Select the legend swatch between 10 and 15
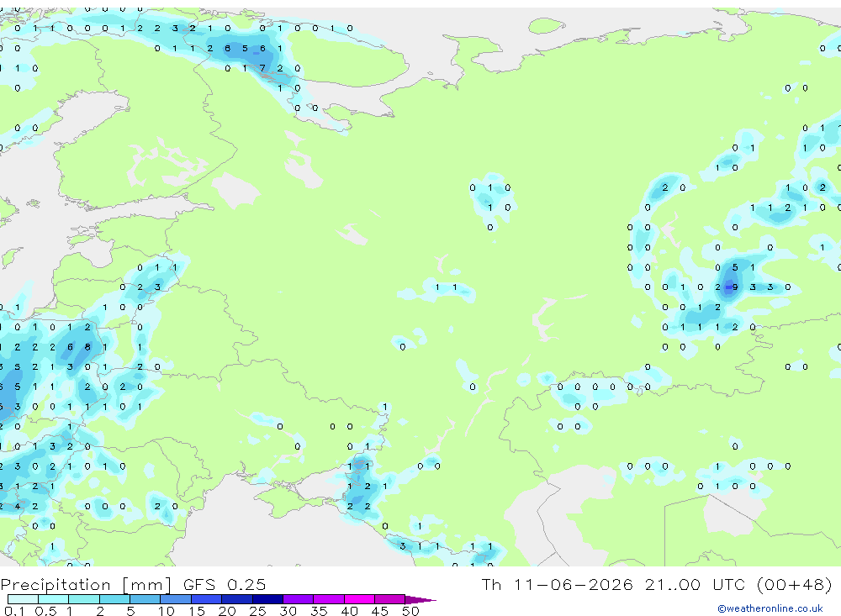This screenshot has height=616, width=841. [x=176, y=599]
